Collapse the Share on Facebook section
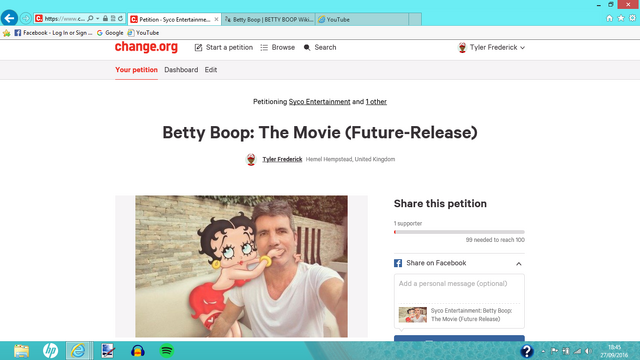This screenshot has width=640, height=360. (x=518, y=264)
